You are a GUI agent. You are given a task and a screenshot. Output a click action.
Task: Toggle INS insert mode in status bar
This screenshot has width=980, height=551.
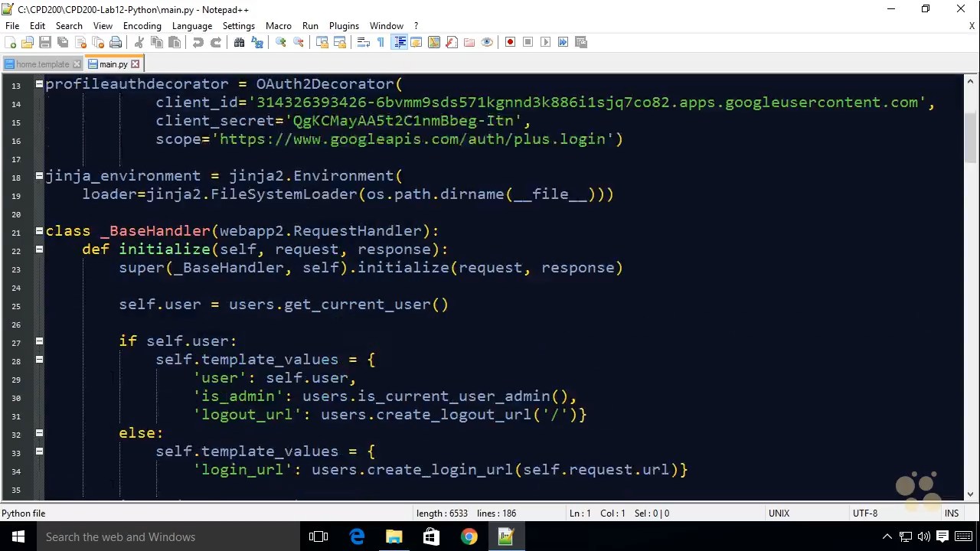pos(952,514)
